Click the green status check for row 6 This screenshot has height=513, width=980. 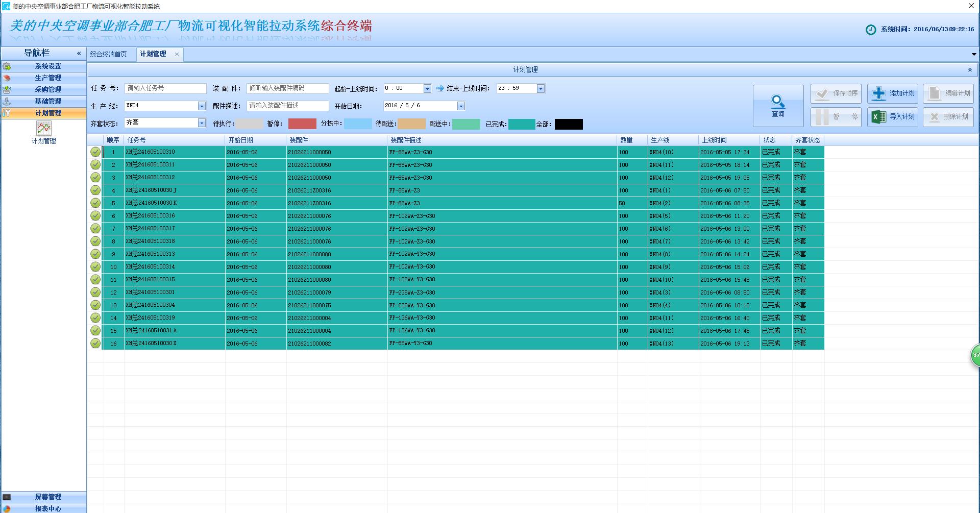click(x=95, y=216)
